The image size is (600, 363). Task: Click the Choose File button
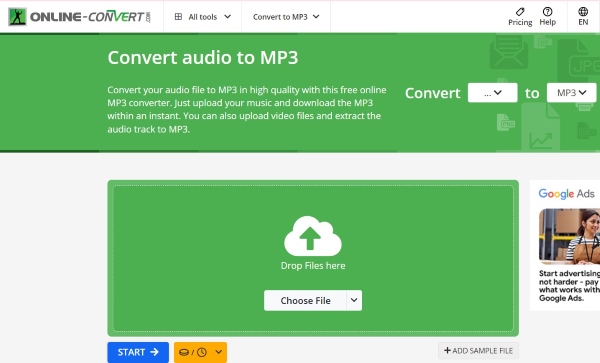(x=305, y=301)
